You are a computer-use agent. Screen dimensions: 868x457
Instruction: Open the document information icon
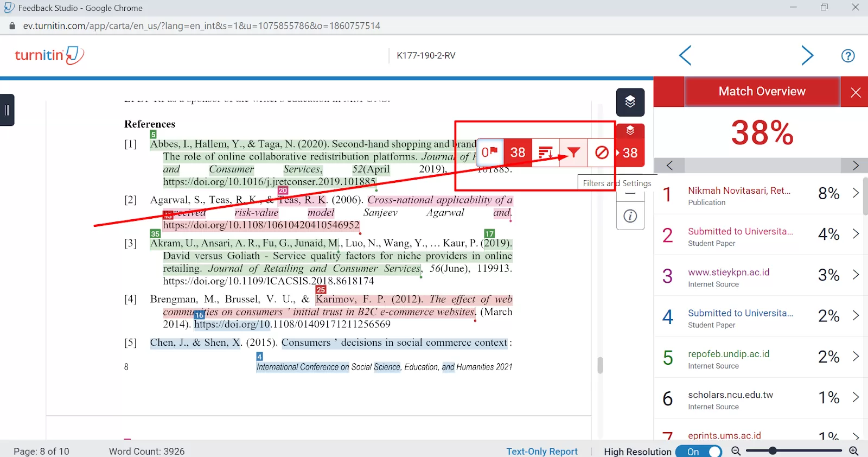(x=630, y=216)
